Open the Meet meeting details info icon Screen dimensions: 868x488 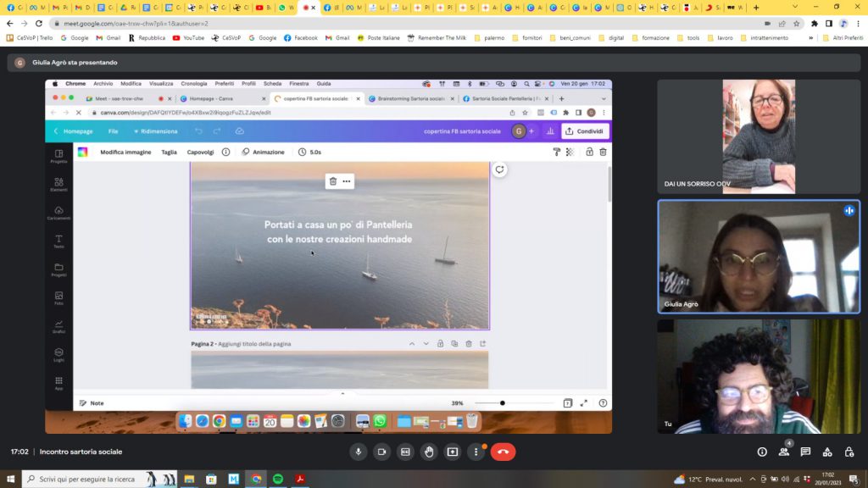pyautogui.click(x=762, y=452)
